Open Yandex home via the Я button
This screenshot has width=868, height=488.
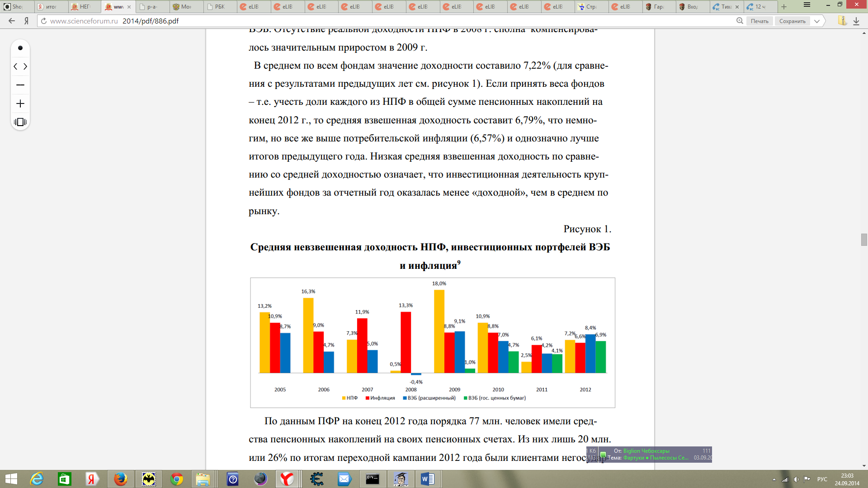click(27, 21)
